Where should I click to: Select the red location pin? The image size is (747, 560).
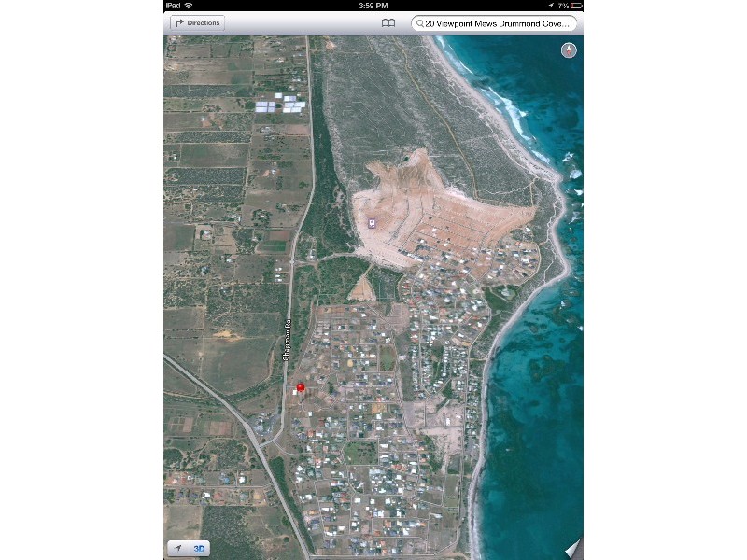tap(300, 387)
